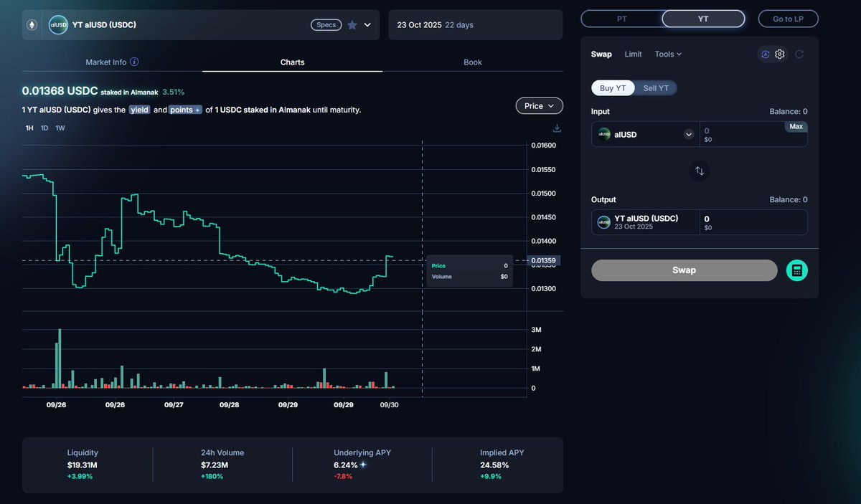
Task: Select the Limit order tab
Action: click(633, 54)
